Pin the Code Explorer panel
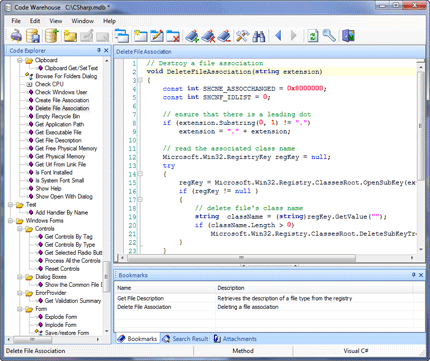Screen dimensions: 430x361 (x=99, y=50)
